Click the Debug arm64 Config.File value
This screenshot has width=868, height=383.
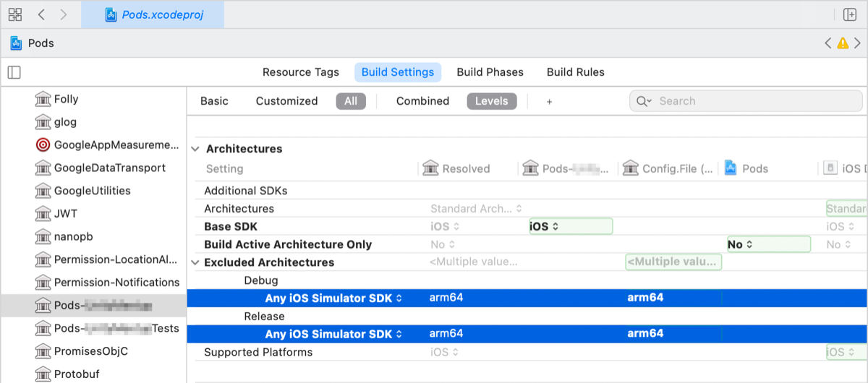coord(646,298)
